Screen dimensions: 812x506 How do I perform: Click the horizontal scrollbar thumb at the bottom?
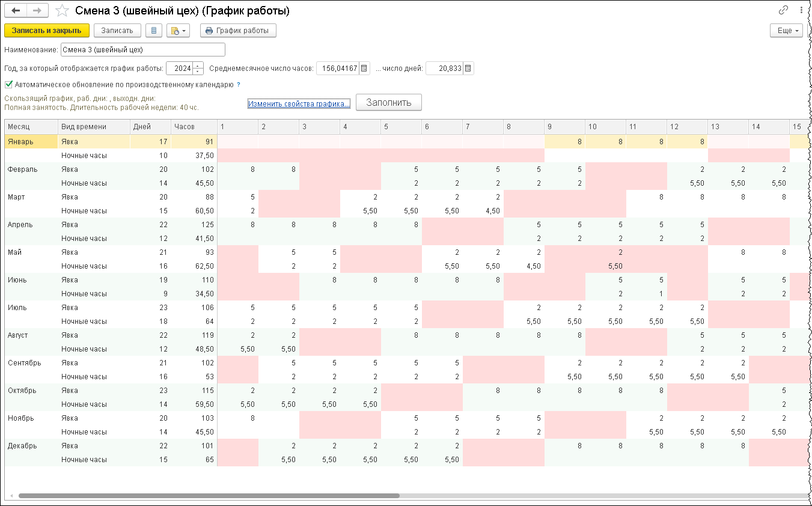(x=209, y=496)
